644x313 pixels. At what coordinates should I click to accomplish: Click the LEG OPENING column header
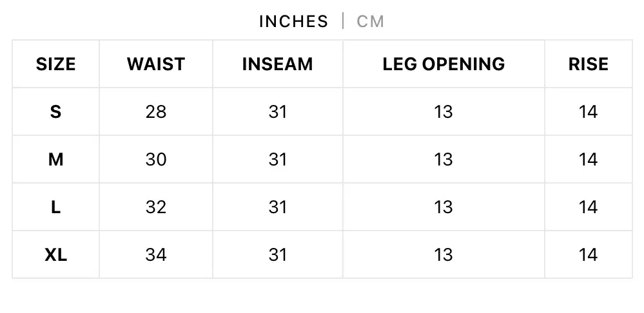pyautogui.click(x=444, y=64)
